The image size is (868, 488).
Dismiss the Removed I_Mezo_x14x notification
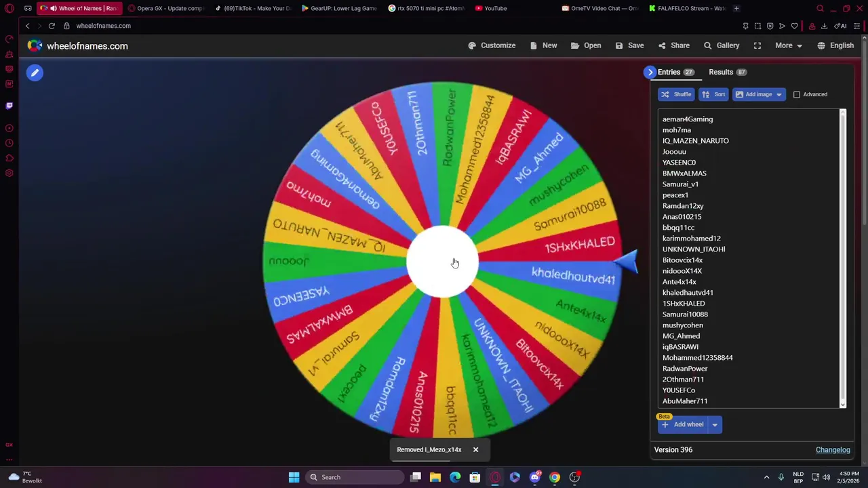click(475, 449)
